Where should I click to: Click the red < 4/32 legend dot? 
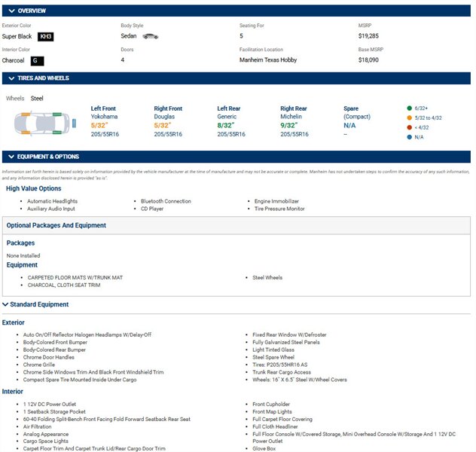tap(409, 127)
